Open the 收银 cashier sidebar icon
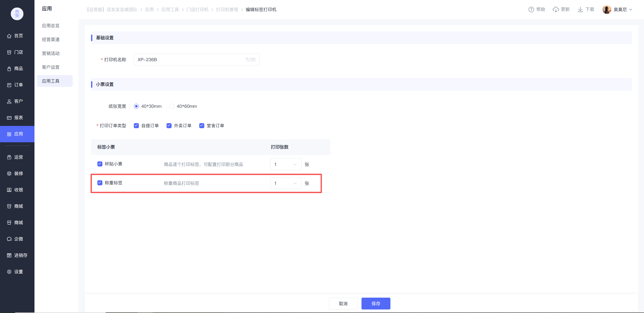 9,190
